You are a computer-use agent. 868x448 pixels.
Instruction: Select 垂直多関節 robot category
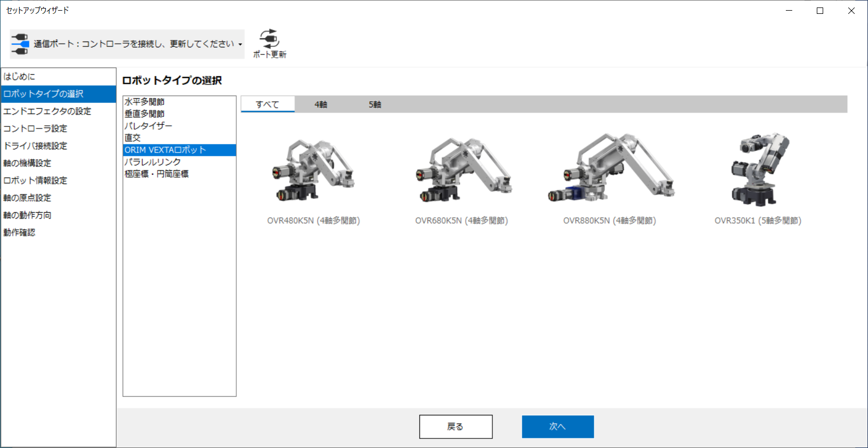pyautogui.click(x=145, y=114)
